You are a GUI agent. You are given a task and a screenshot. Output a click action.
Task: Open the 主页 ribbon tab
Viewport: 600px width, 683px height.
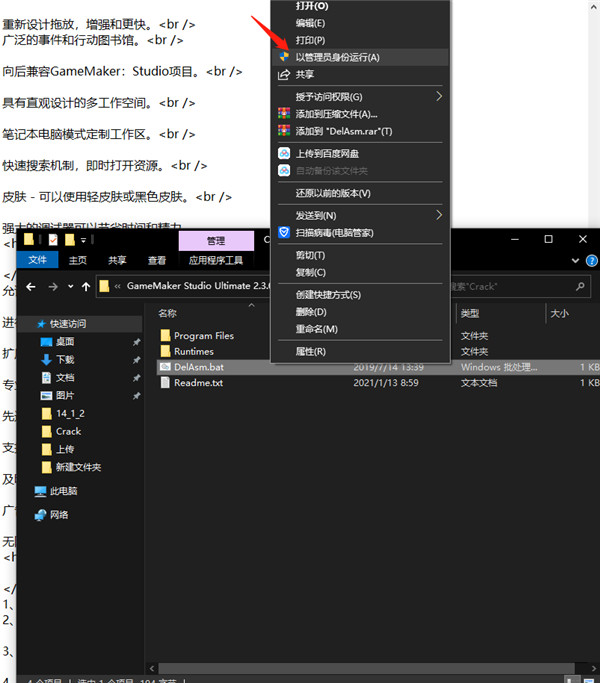pyautogui.click(x=78, y=260)
